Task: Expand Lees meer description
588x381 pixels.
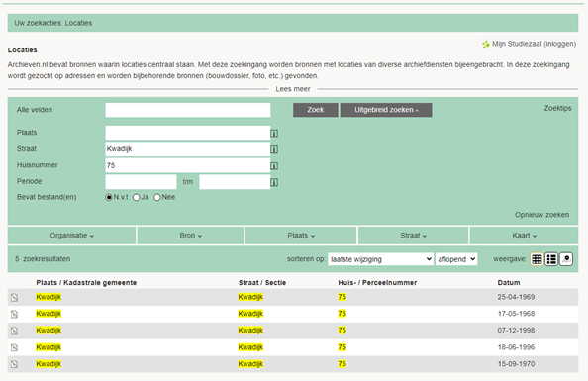Action: 293,89
